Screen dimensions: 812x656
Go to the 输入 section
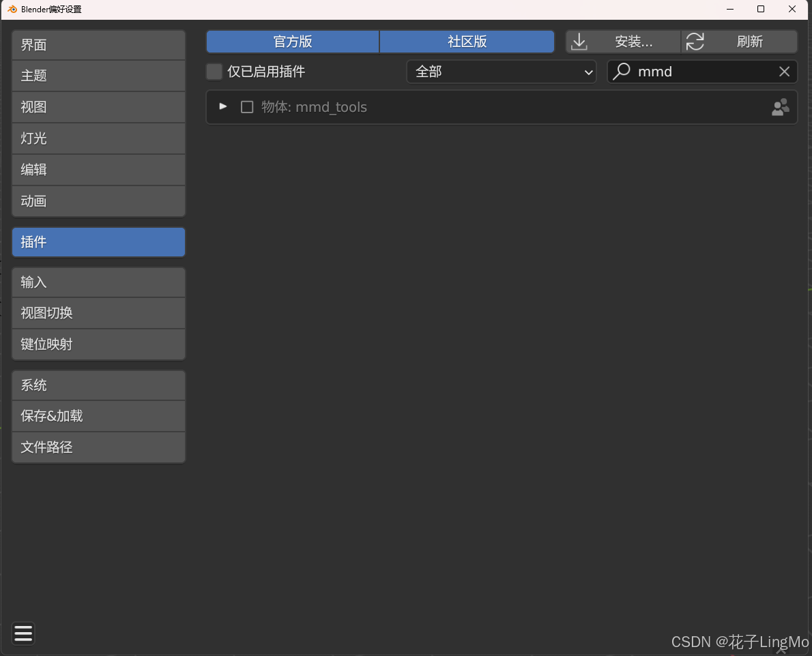(98, 282)
